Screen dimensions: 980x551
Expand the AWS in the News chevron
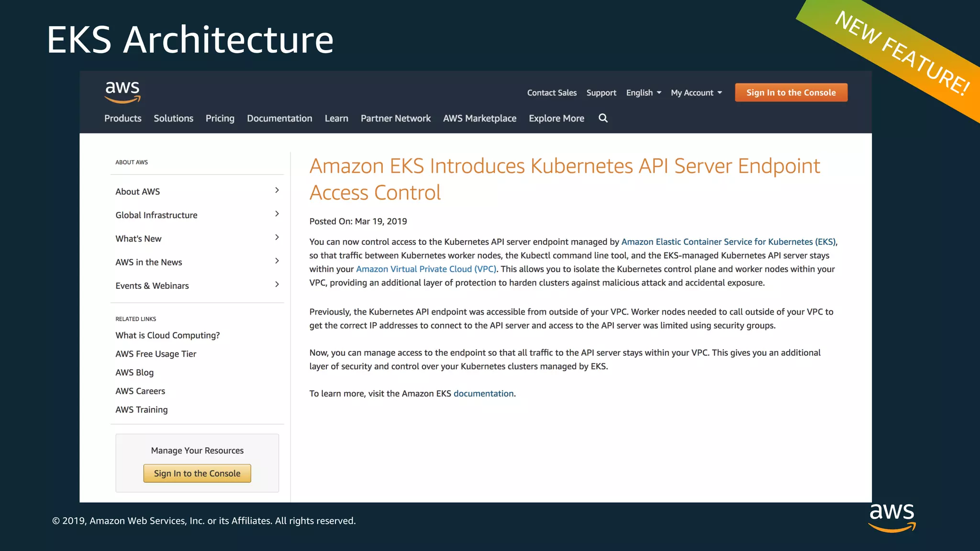[x=277, y=261]
